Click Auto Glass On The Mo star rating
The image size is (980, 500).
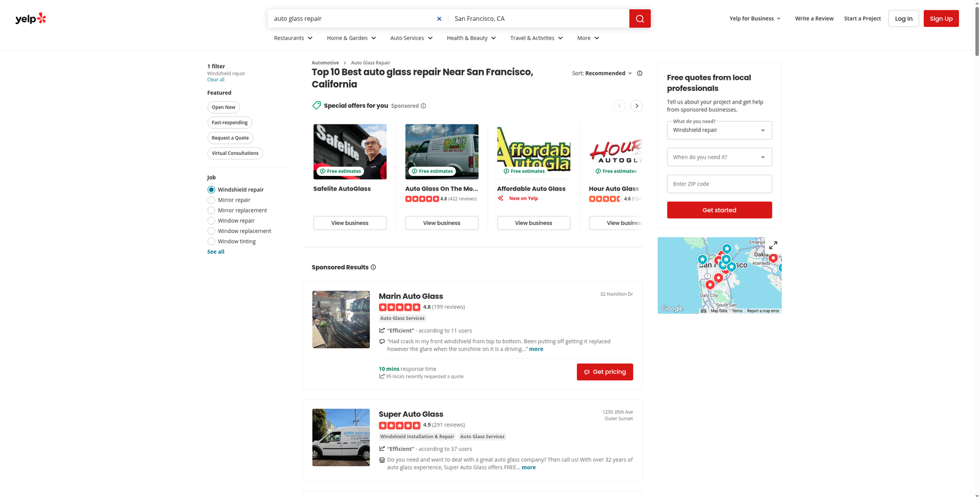(x=422, y=199)
